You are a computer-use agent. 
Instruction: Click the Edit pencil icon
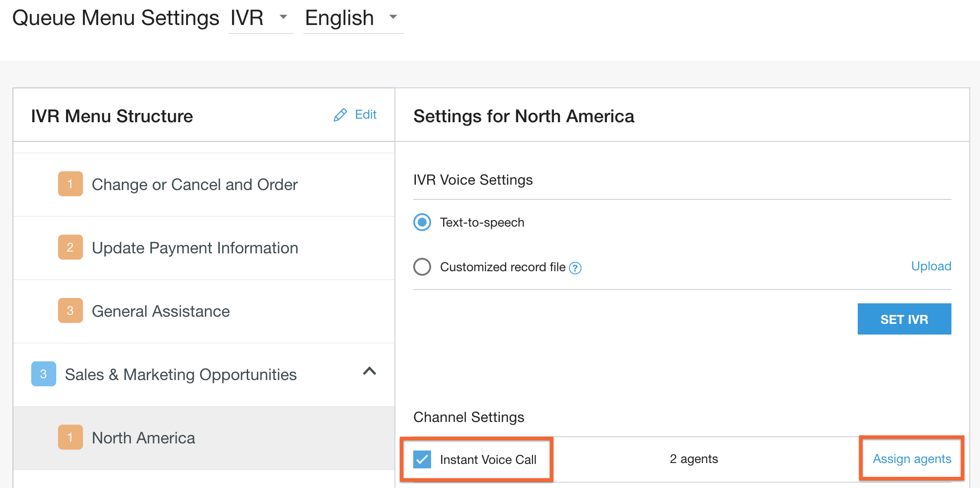pos(341,115)
